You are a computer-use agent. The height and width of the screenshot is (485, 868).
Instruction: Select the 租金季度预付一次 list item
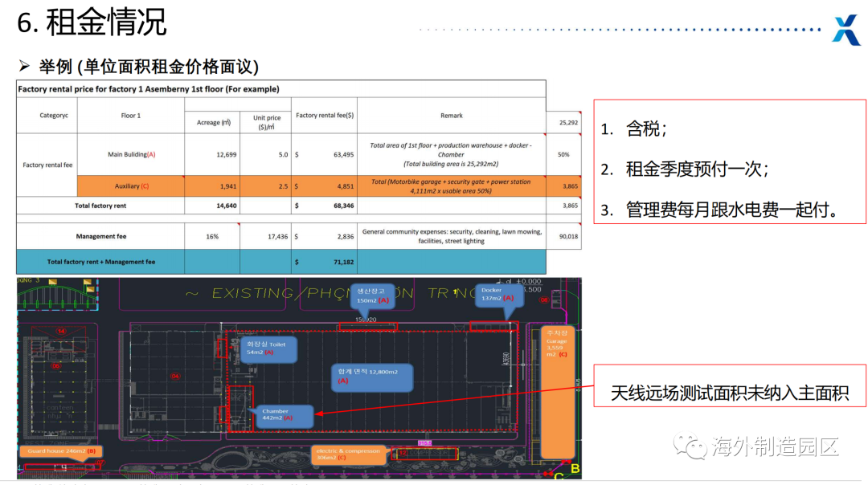tap(684, 169)
